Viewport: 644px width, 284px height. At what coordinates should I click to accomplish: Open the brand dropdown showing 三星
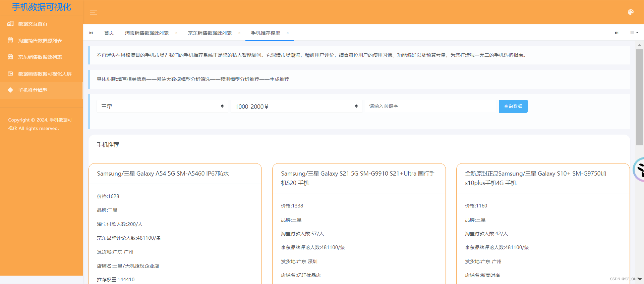(162, 106)
